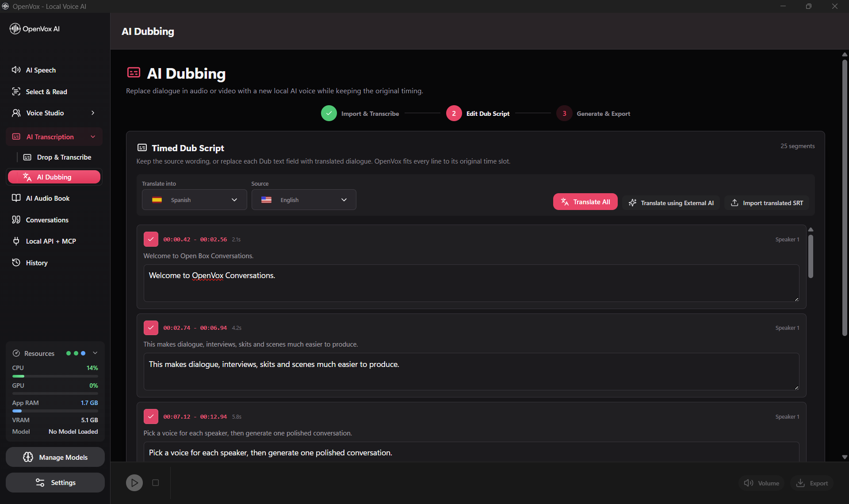Viewport: 849px width, 504px height.
Task: Select the AI Dubbing sidebar item
Action: tap(54, 177)
